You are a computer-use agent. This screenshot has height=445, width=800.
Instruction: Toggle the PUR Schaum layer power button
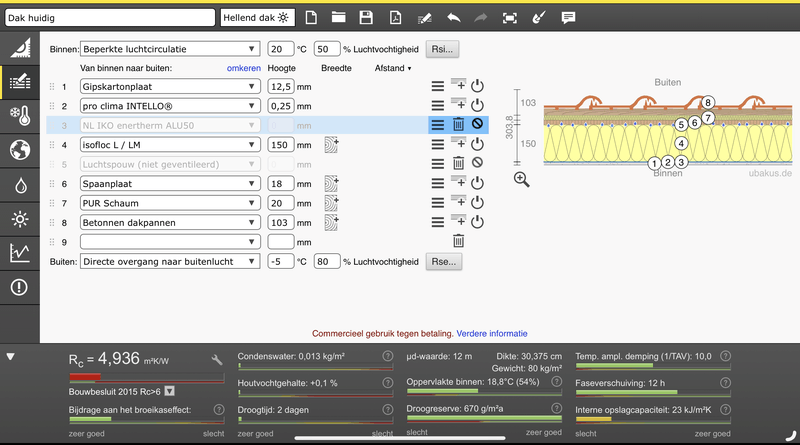pyautogui.click(x=477, y=202)
